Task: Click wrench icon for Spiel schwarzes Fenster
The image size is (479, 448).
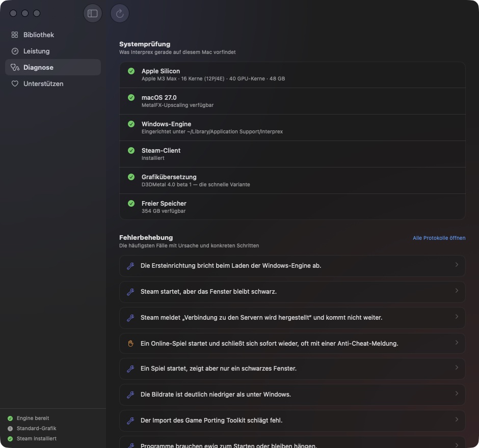Action: point(130,369)
